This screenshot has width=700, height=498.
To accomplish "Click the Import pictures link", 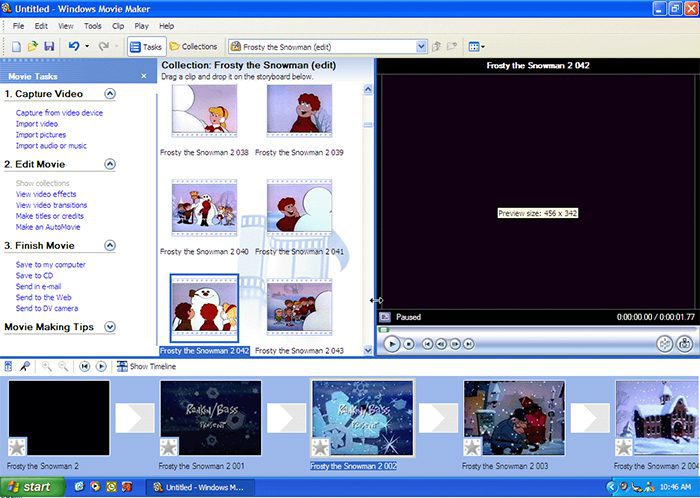I will pyautogui.click(x=41, y=135).
